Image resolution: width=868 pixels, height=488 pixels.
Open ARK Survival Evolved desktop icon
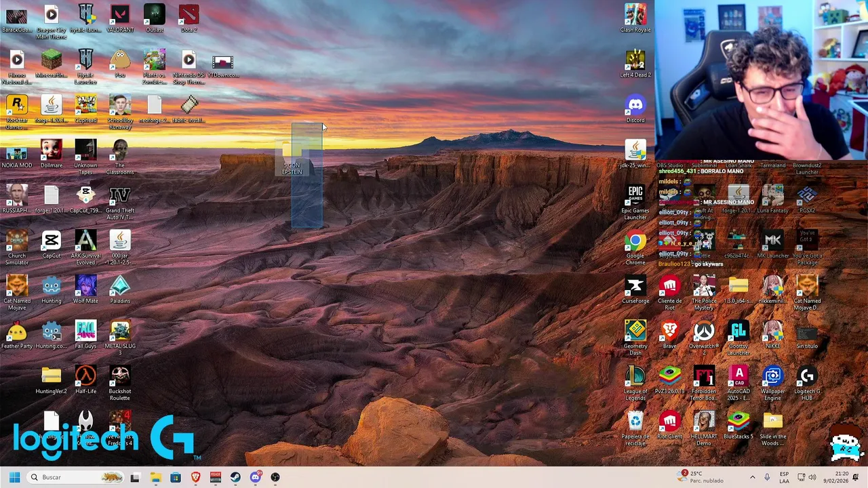pos(85,248)
